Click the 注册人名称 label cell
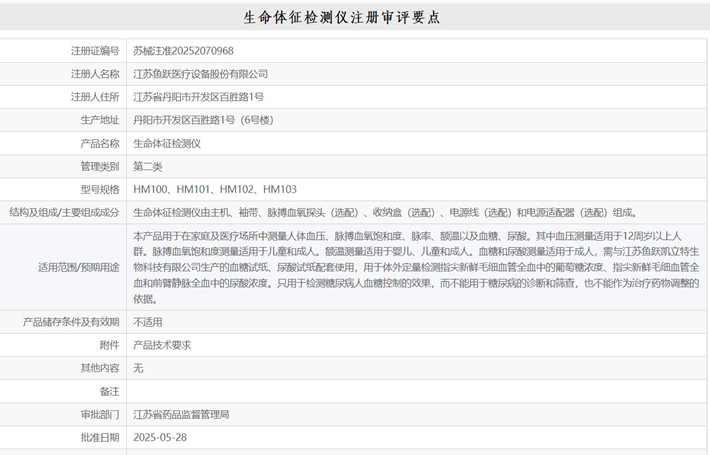This screenshot has width=710, height=455. pos(95,74)
